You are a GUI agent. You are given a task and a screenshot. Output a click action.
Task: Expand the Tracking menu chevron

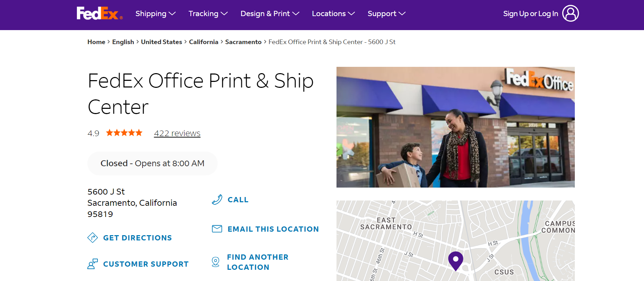[x=224, y=14]
